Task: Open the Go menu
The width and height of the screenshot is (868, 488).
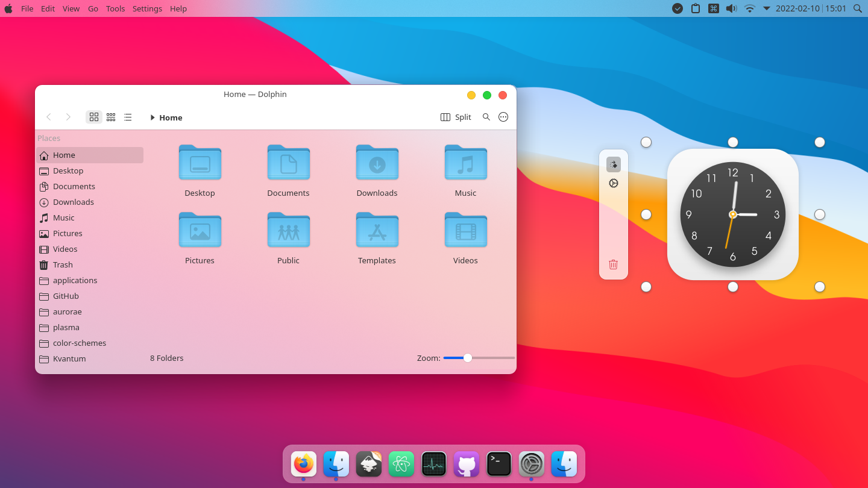Action: (93, 8)
